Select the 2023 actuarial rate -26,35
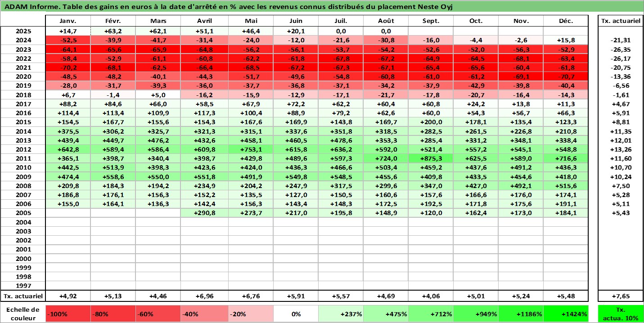Screen dimensions: 644x323 [x=621, y=49]
